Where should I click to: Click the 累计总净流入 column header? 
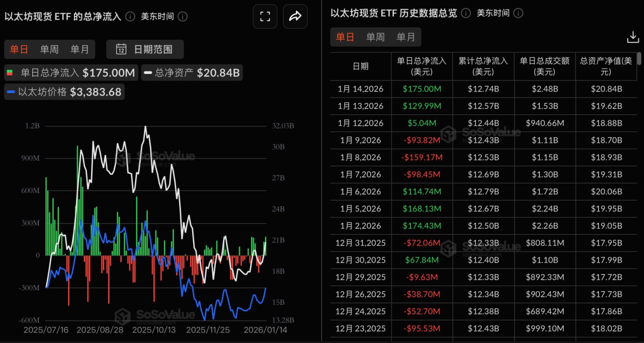483,66
